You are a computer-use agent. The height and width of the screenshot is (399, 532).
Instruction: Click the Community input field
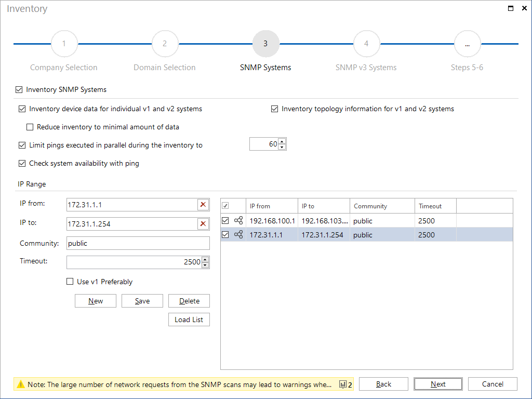138,243
